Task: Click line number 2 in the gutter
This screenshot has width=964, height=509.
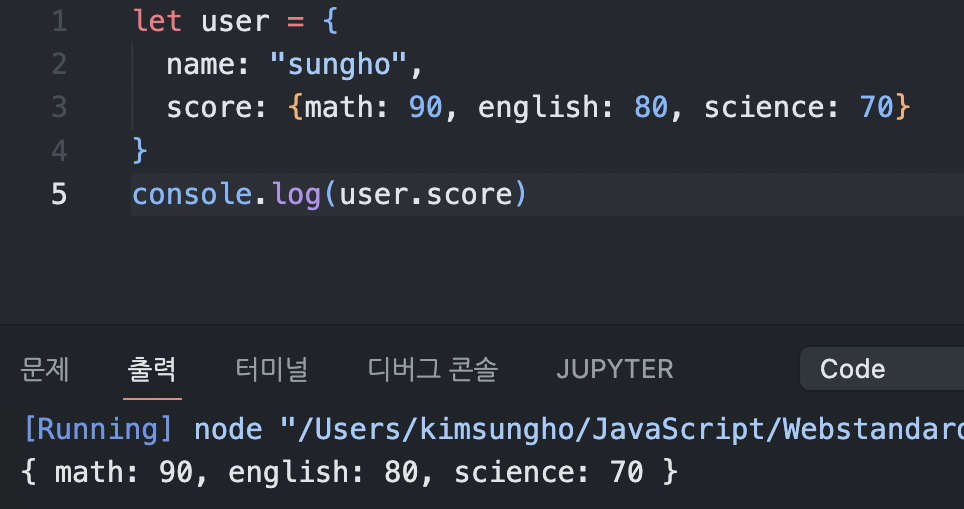Action: [x=59, y=65]
